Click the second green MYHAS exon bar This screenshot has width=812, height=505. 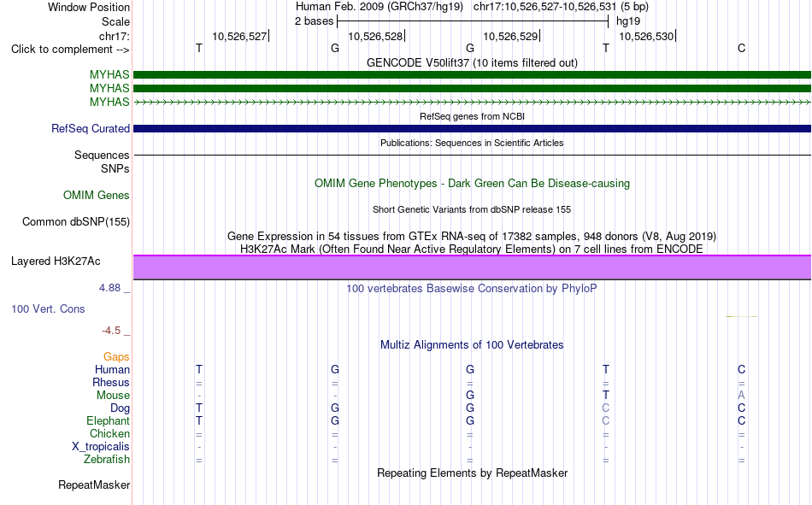tap(472, 88)
